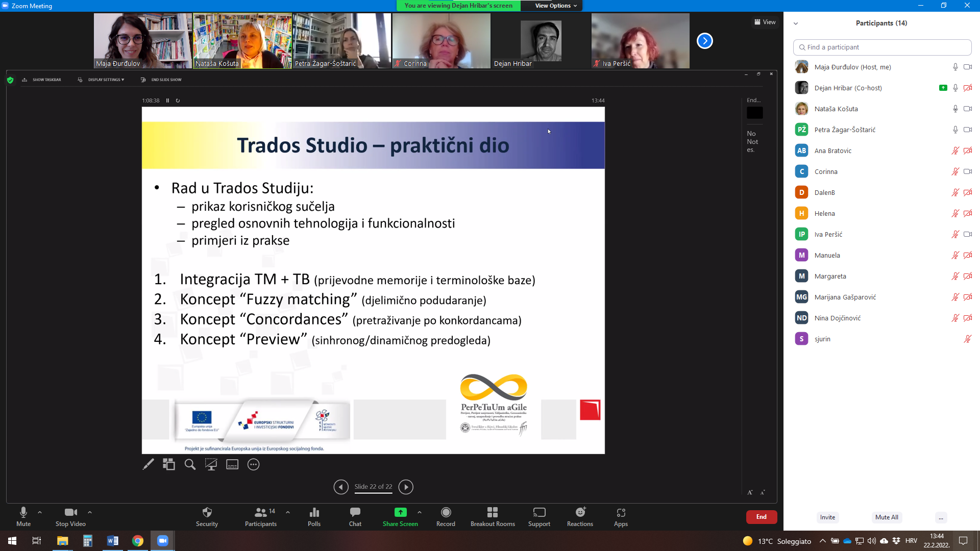Expand the View Options dropdown
Image resolution: width=980 pixels, height=551 pixels.
[x=555, y=6]
